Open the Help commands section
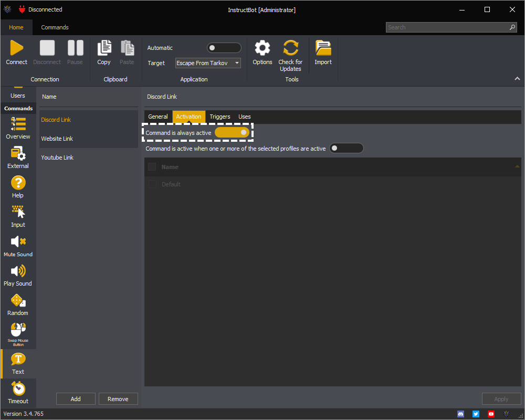The height and width of the screenshot is (420, 525). (18, 187)
